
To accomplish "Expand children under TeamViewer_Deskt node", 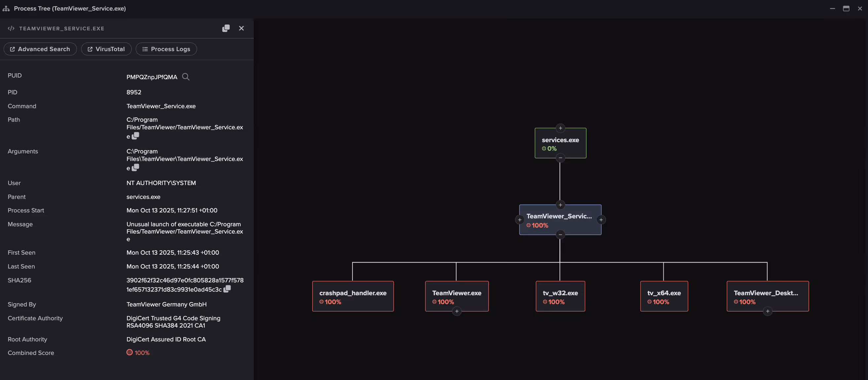I will 768,312.
